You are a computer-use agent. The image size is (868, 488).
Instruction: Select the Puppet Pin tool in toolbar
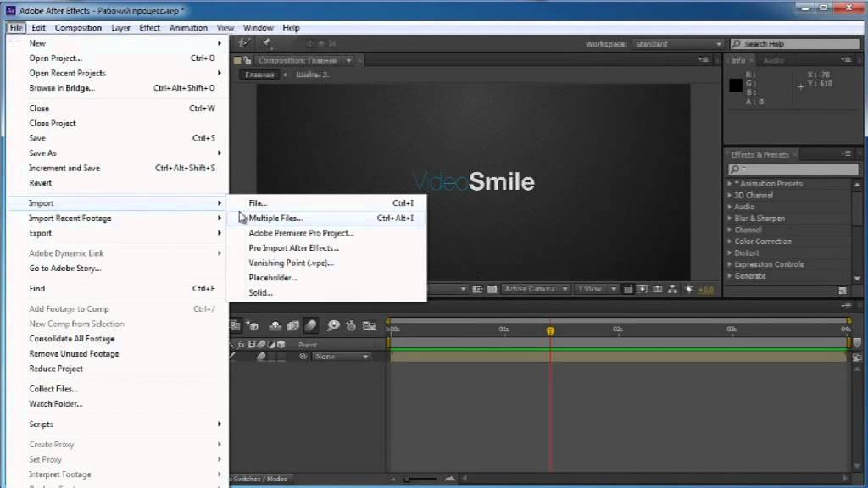pyautogui.click(x=267, y=43)
